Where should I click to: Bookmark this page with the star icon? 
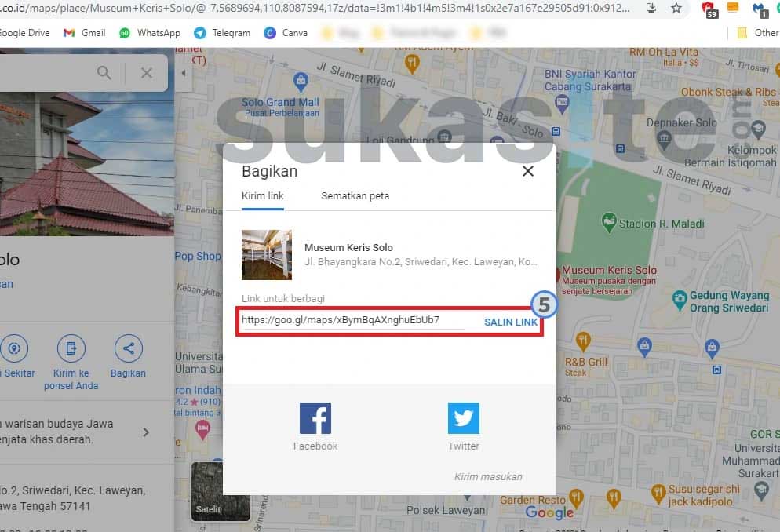pyautogui.click(x=676, y=8)
